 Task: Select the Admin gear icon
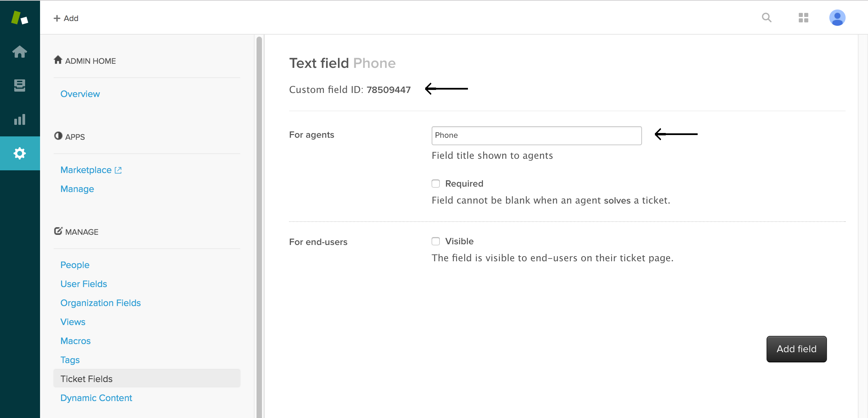tap(19, 153)
